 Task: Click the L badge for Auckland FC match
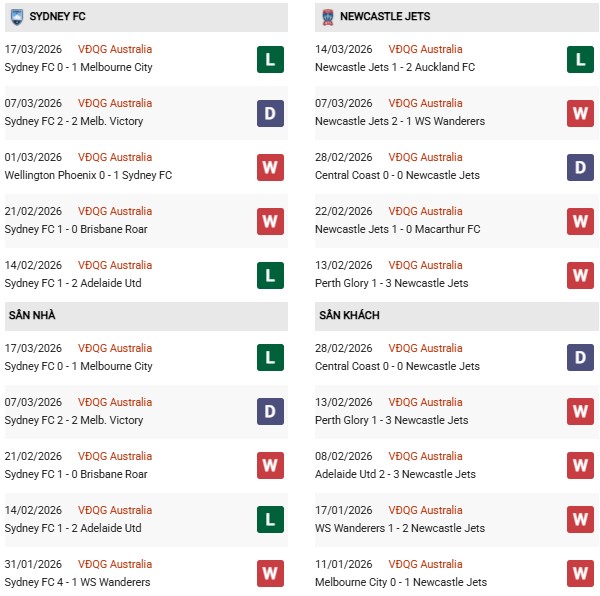(x=580, y=59)
